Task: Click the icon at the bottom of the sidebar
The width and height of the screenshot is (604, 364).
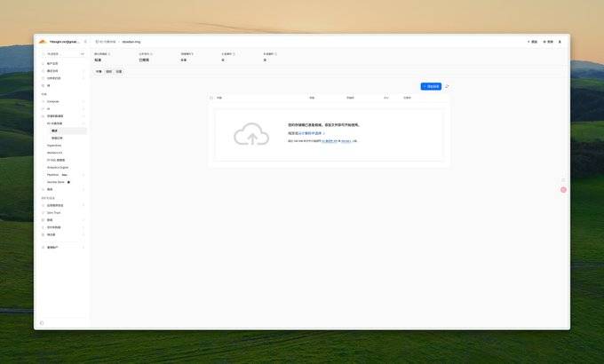Action: coord(42,322)
